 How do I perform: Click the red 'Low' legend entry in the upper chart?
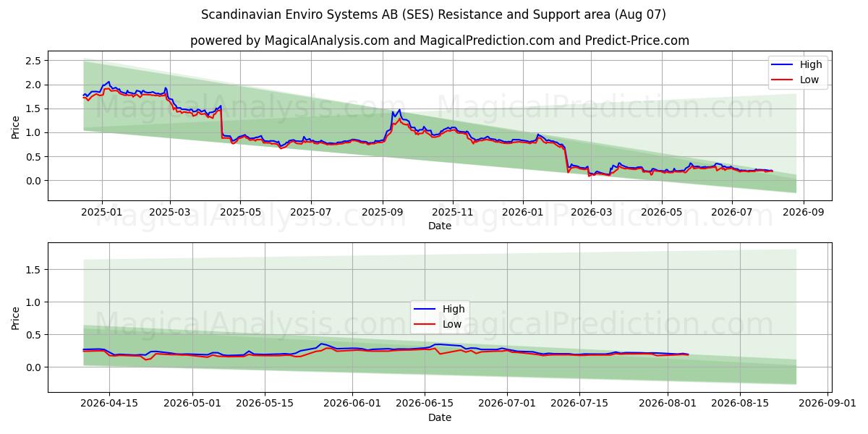[798, 80]
